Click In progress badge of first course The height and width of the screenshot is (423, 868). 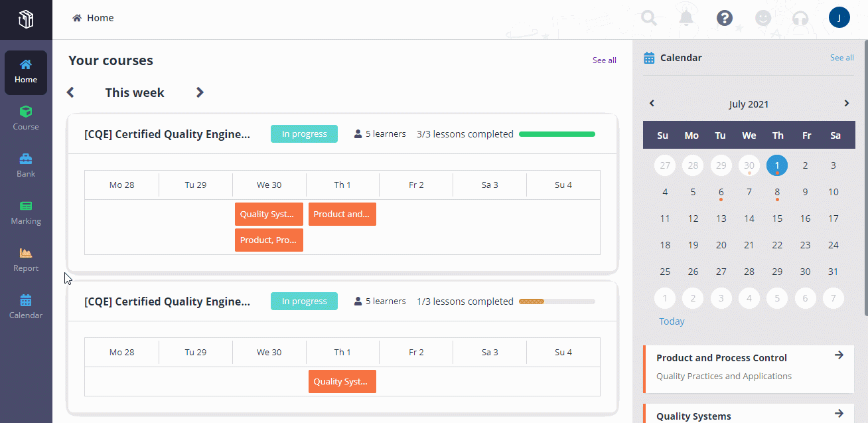coord(304,134)
